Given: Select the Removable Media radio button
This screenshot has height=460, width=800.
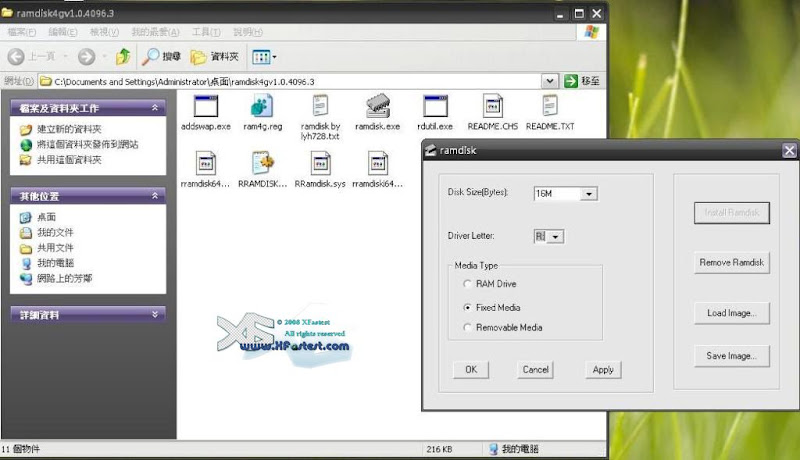Looking at the screenshot, I should pos(467,327).
